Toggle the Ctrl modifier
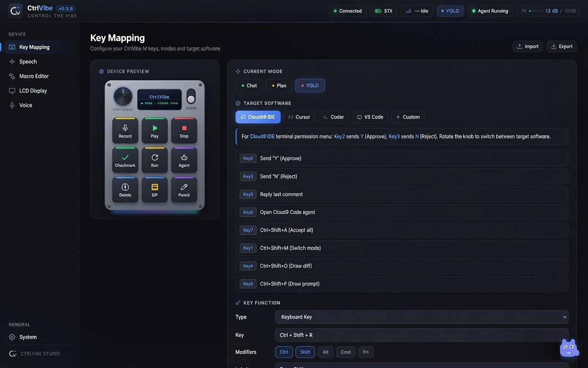Screen dimensions: 588x368 click(x=284, y=352)
